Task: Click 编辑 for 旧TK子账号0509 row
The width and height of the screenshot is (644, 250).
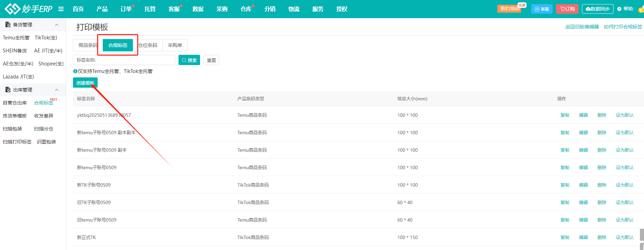Action: [x=583, y=202]
